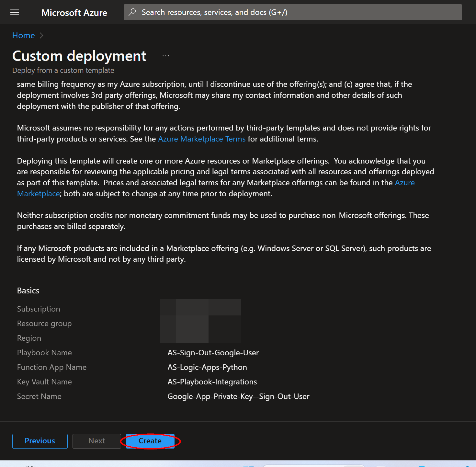
Task: Open the Azure Marketplace Terms link
Action: pyautogui.click(x=202, y=139)
